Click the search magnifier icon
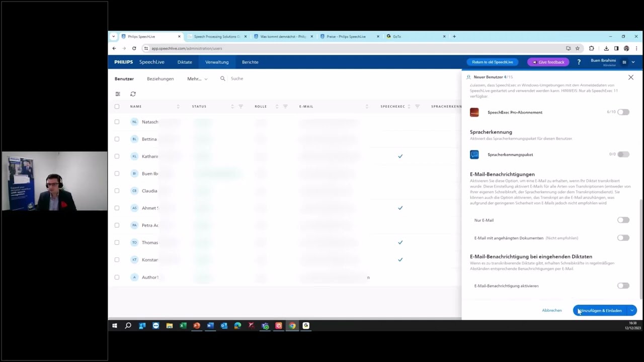The image size is (644, 362). coord(223,78)
